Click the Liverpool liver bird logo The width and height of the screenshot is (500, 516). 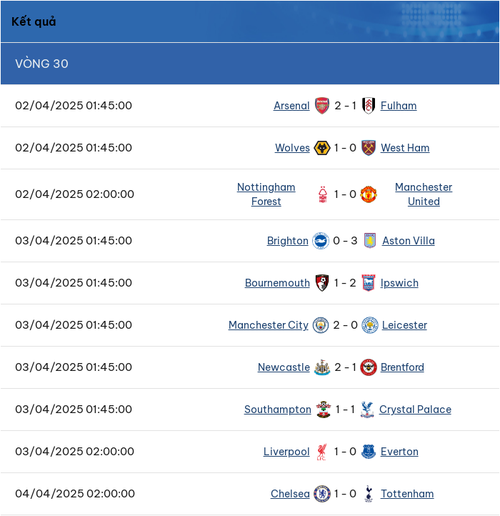click(x=322, y=452)
